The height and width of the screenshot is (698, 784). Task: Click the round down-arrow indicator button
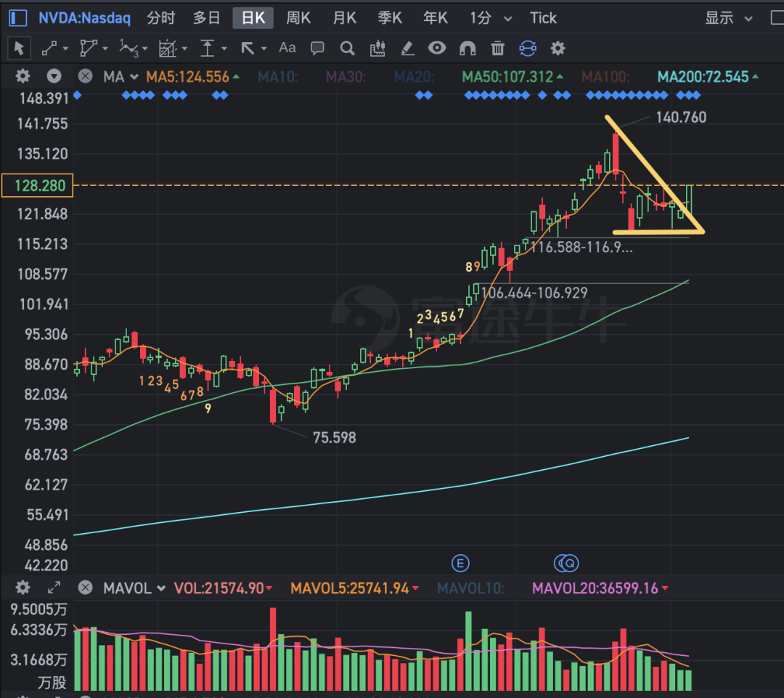click(x=54, y=76)
